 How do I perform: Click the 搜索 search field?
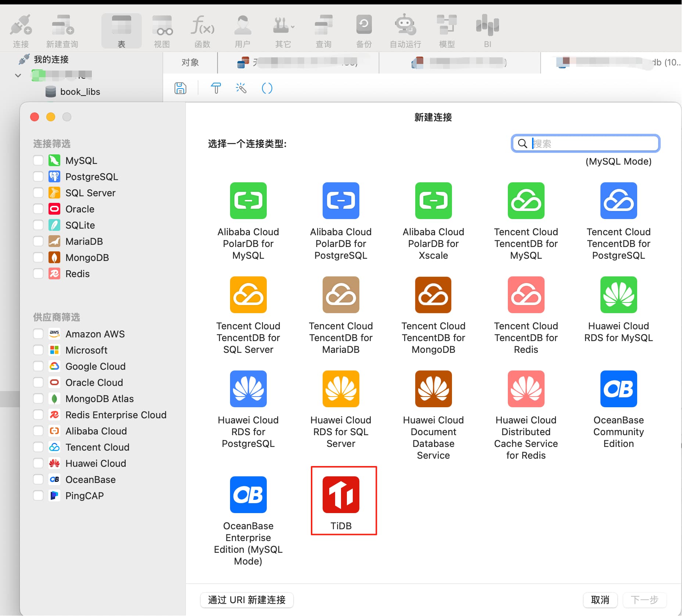[x=586, y=143]
